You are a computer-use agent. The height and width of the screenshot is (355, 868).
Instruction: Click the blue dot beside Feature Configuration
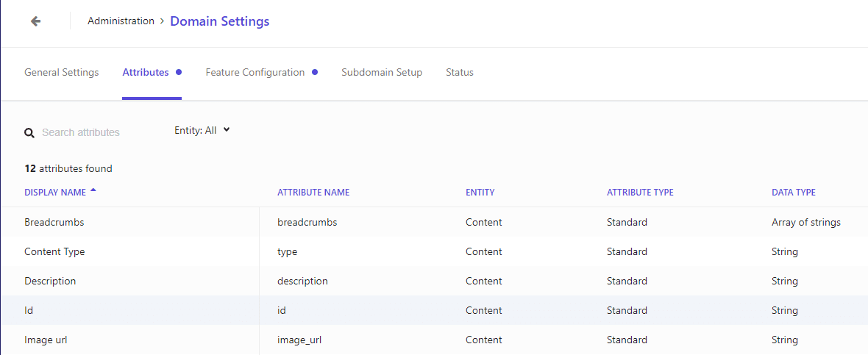coord(314,73)
